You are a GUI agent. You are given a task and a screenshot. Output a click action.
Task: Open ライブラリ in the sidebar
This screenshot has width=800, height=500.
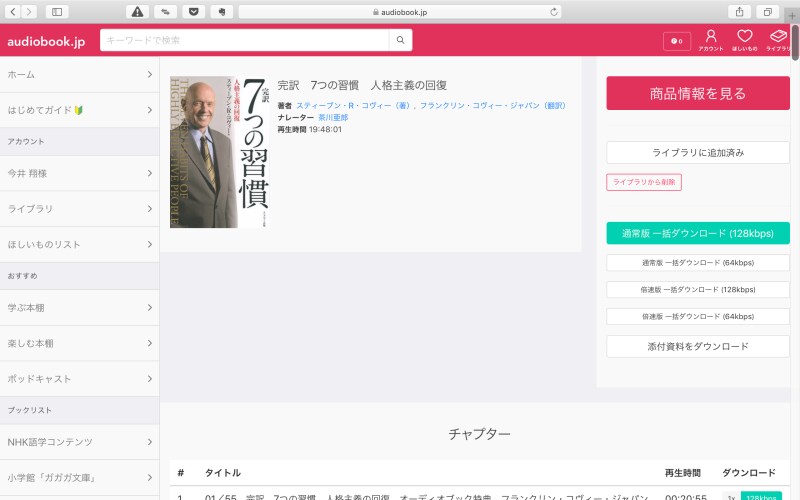(x=80, y=209)
